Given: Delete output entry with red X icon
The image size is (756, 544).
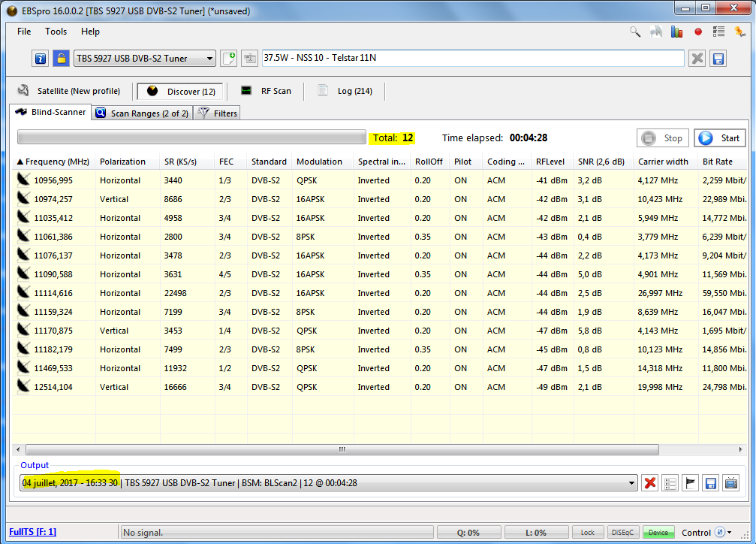Looking at the screenshot, I should (x=650, y=483).
